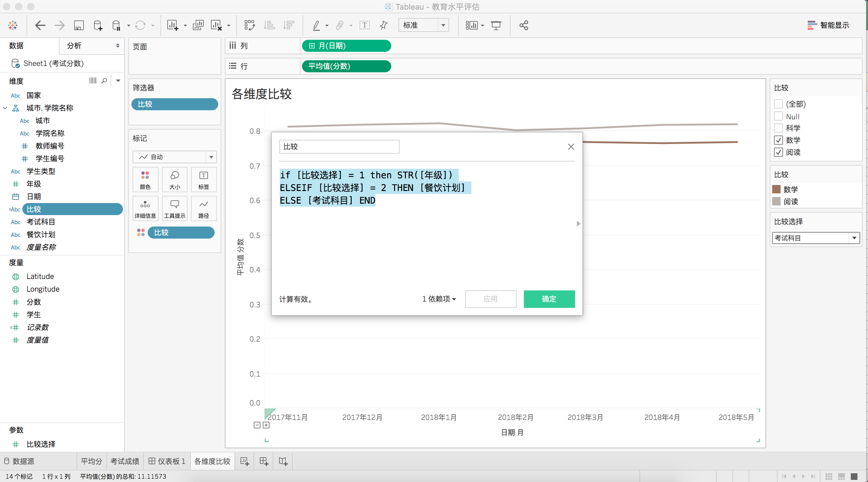Collapse the 城市, 学院名称 hierarchy
The height and width of the screenshot is (482, 868).
coord(5,108)
